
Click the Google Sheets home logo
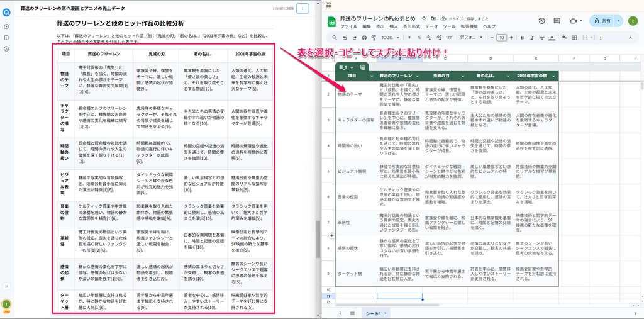click(x=331, y=22)
